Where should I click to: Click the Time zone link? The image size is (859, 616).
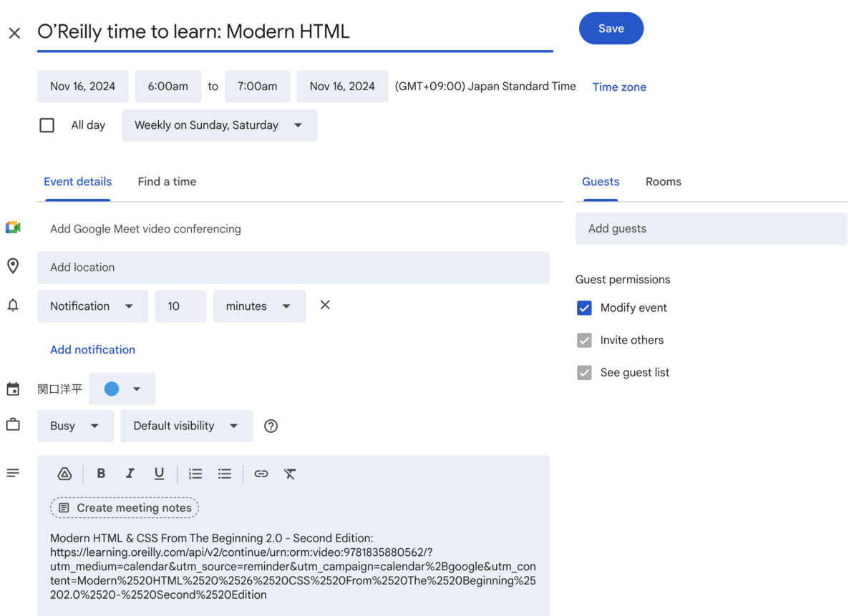coord(619,87)
